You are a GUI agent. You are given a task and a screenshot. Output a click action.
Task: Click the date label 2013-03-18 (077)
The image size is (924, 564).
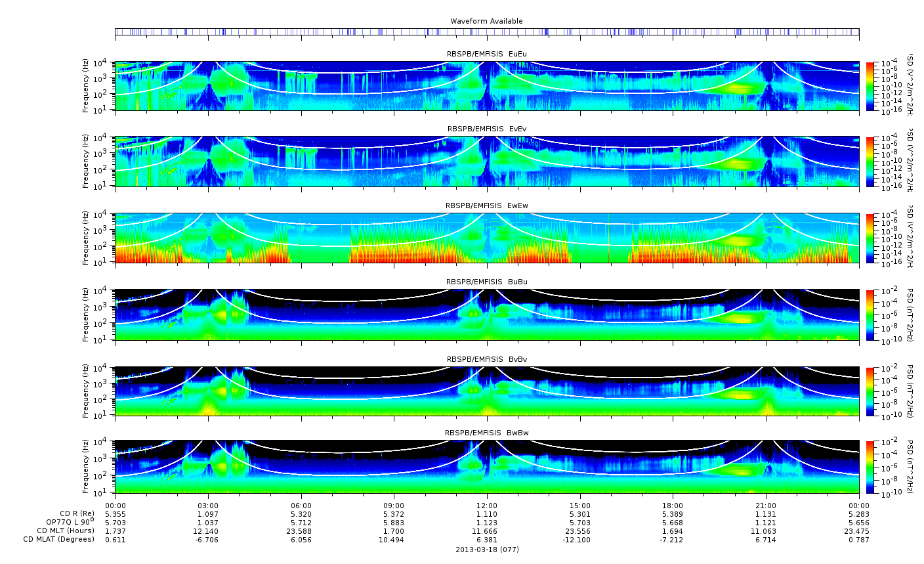487,549
